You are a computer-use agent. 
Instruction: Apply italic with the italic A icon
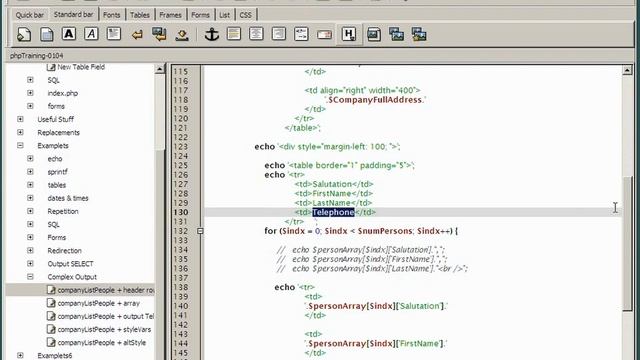[91, 34]
